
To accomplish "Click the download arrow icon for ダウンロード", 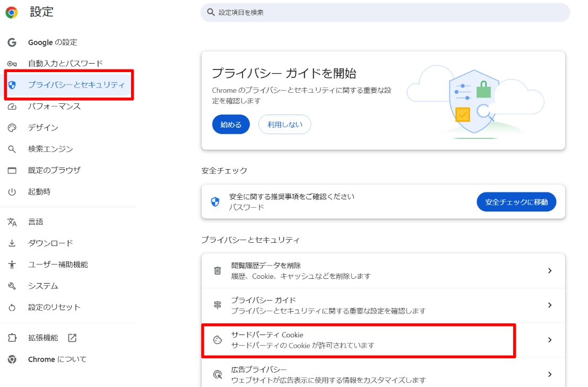I will pyautogui.click(x=12, y=243).
